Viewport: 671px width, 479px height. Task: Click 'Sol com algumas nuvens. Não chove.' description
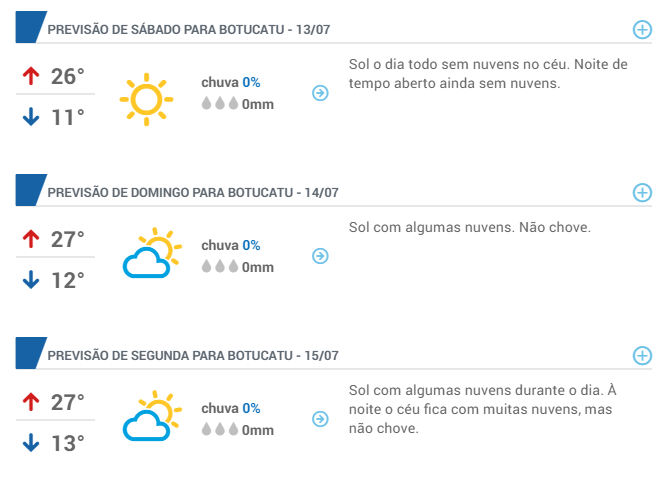(469, 227)
